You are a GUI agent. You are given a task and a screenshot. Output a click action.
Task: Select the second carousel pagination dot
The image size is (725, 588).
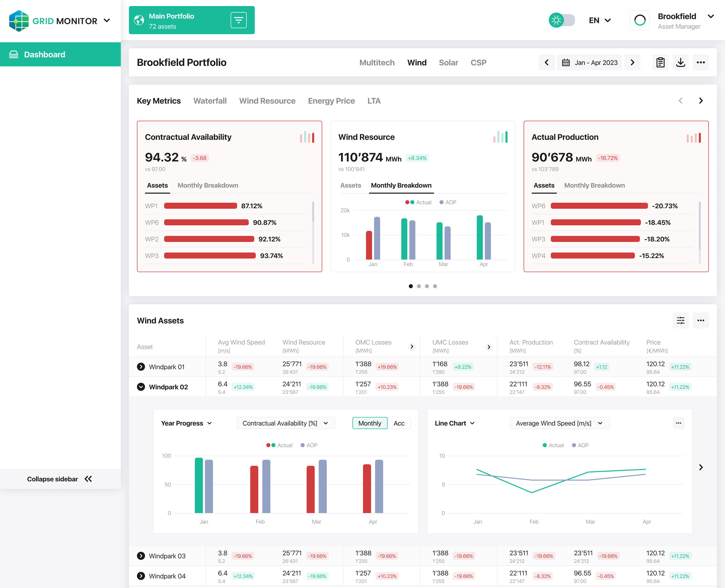click(419, 286)
